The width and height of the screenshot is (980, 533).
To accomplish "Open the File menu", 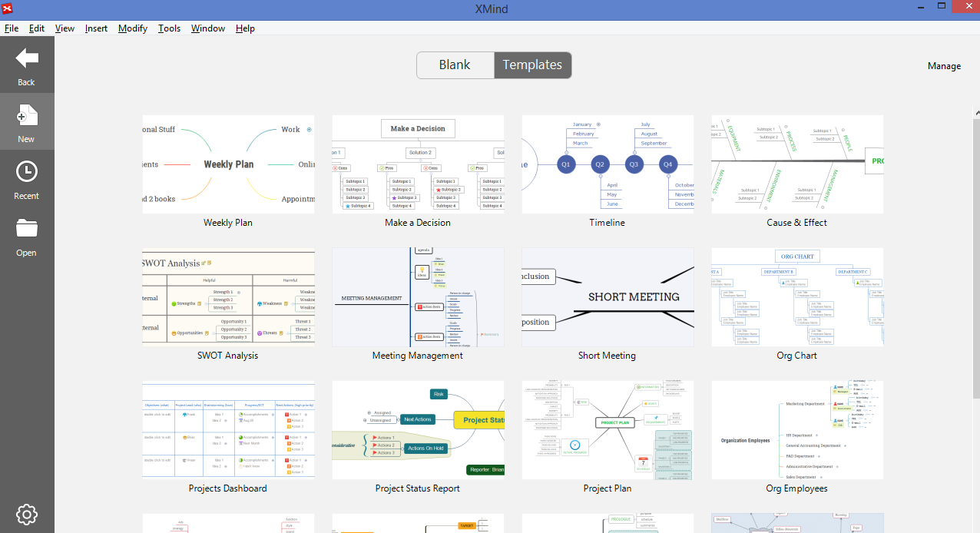I will point(12,28).
